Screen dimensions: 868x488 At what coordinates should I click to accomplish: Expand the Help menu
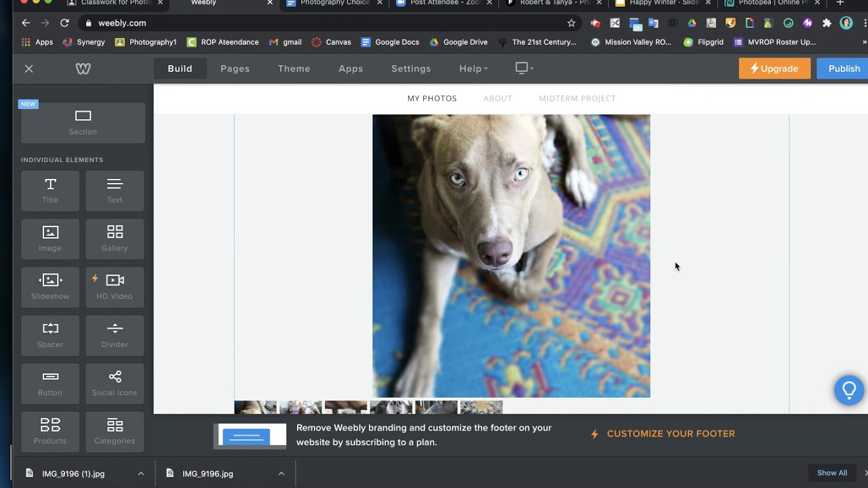(473, 68)
